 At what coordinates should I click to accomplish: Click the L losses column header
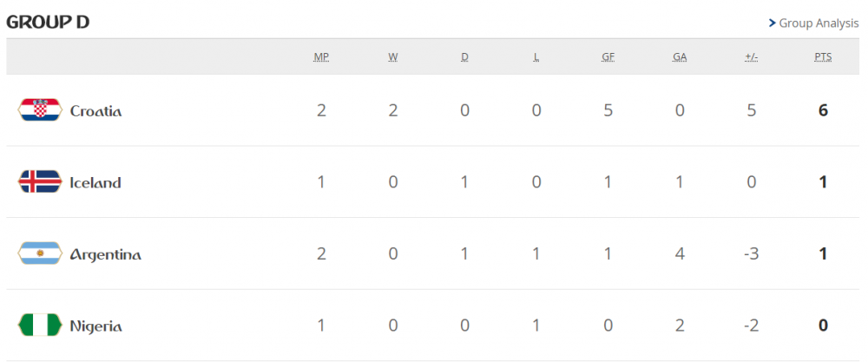[536, 57]
